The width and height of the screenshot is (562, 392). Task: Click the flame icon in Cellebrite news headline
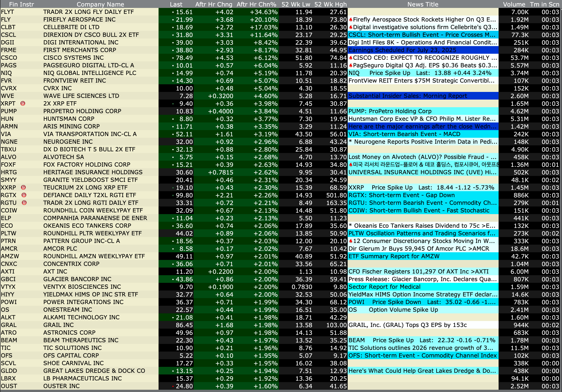(x=351, y=27)
